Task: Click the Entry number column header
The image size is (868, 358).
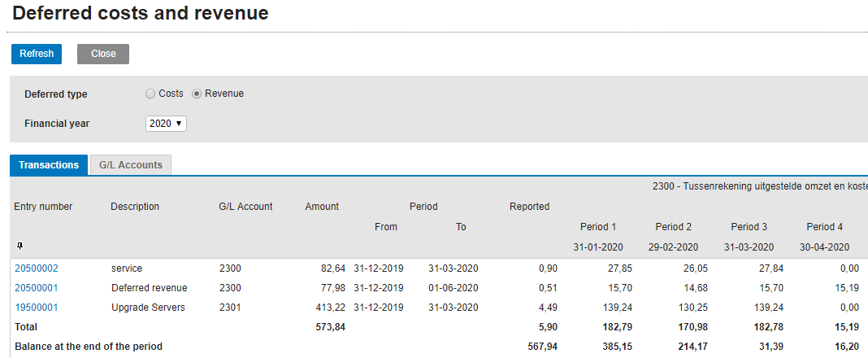Action: pyautogui.click(x=43, y=207)
